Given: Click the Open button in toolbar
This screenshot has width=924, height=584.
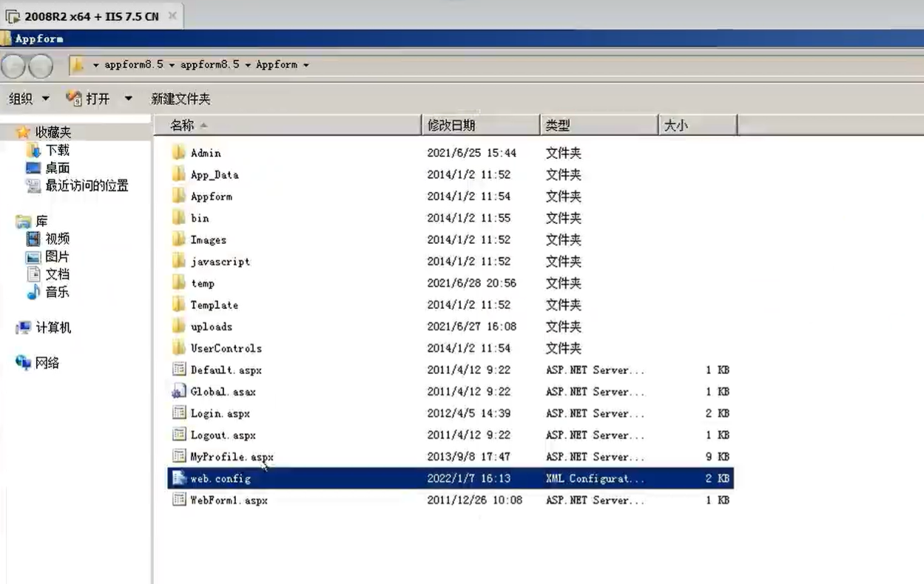Looking at the screenshot, I should [x=89, y=98].
